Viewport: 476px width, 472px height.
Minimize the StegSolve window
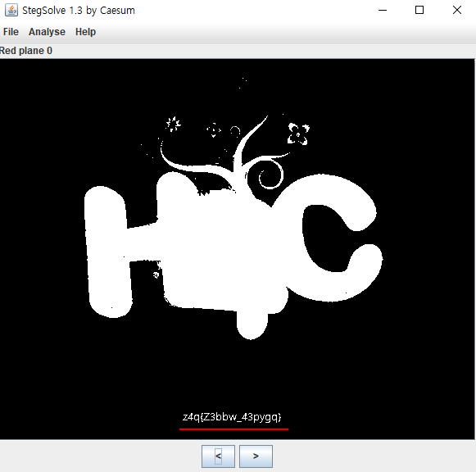pos(383,10)
